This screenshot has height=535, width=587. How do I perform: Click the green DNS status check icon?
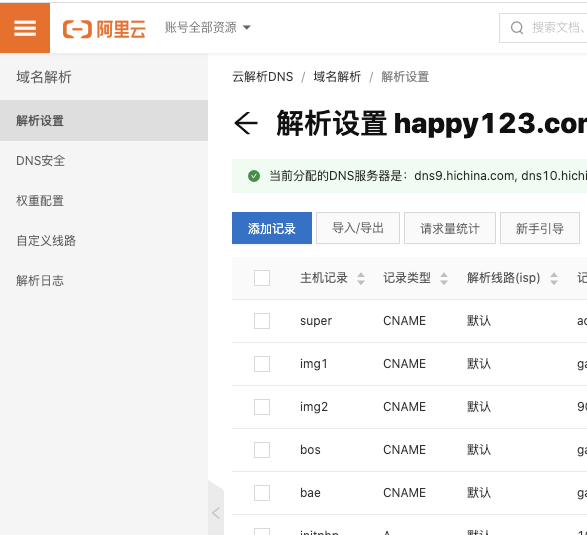254,176
